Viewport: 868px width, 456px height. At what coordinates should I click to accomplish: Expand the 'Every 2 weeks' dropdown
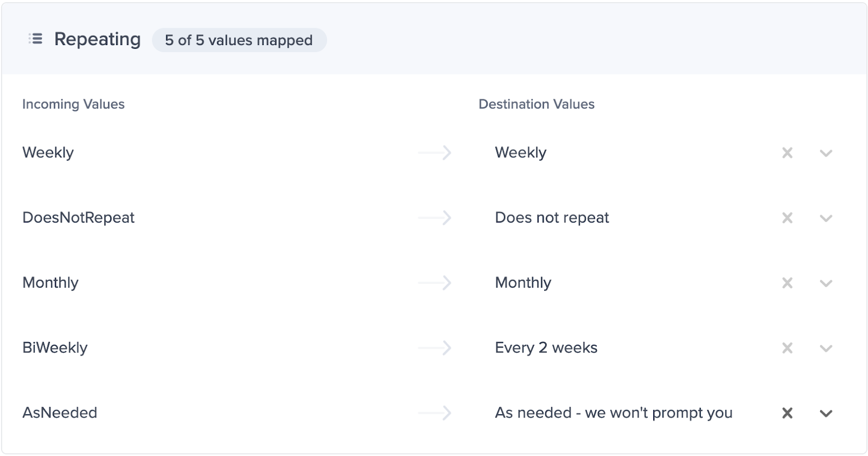826,349
